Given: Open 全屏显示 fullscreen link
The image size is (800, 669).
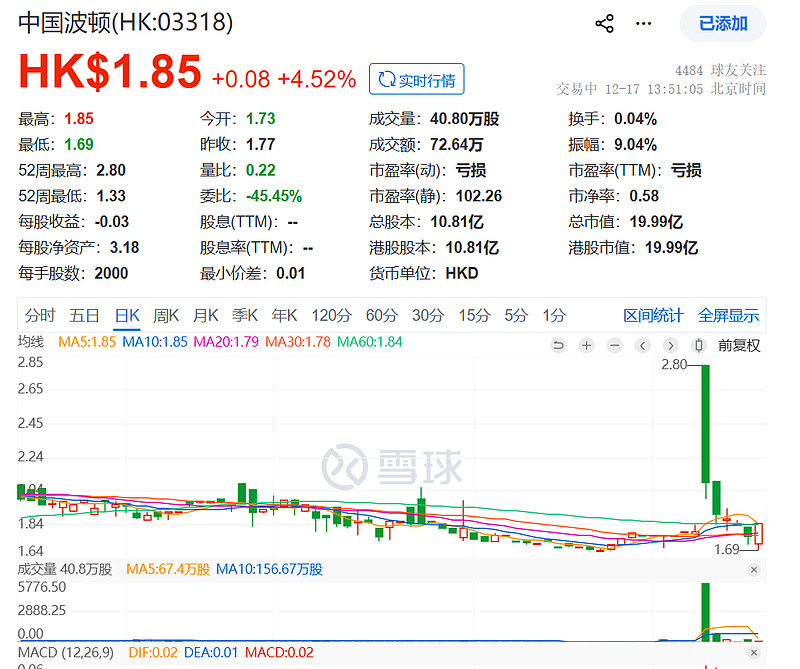Looking at the screenshot, I should tap(729, 315).
